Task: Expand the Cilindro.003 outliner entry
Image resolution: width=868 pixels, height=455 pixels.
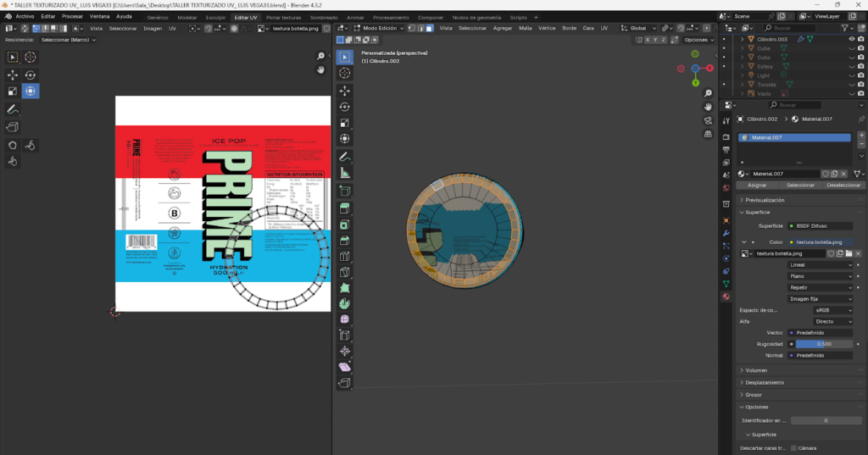Action: [x=743, y=39]
